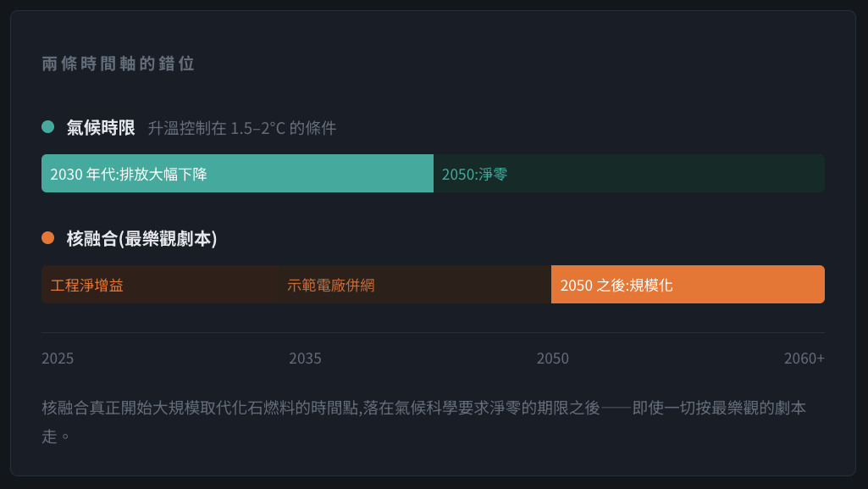This screenshot has width=868, height=489.
Task: Click the 2035 timeline axis marker
Action: click(x=305, y=358)
